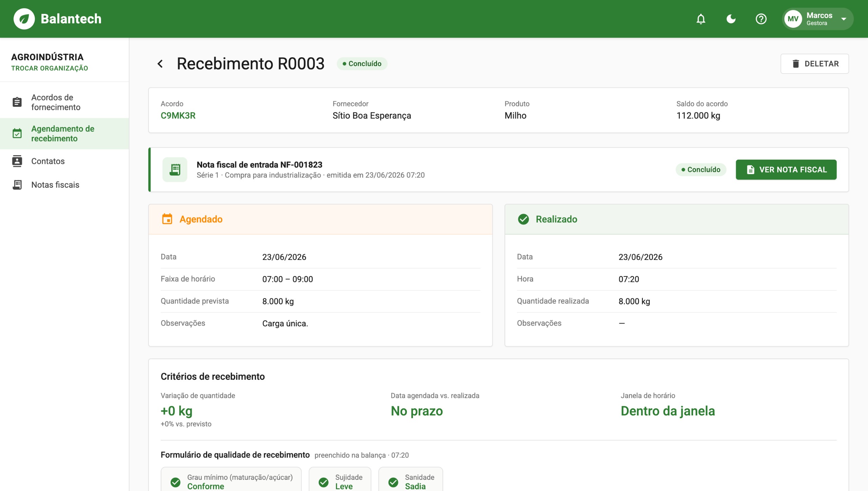Go back using the left chevron

click(x=160, y=64)
